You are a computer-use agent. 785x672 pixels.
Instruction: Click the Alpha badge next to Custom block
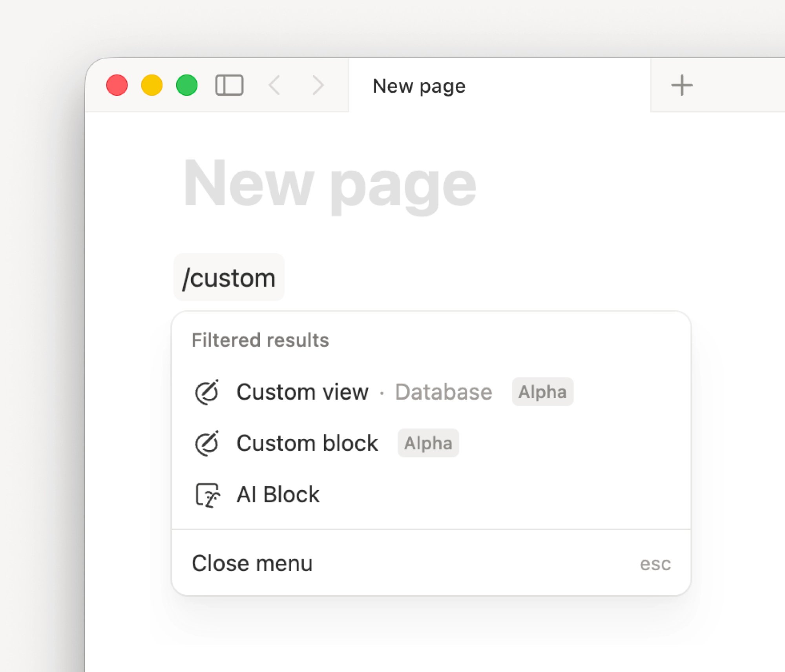[428, 443]
